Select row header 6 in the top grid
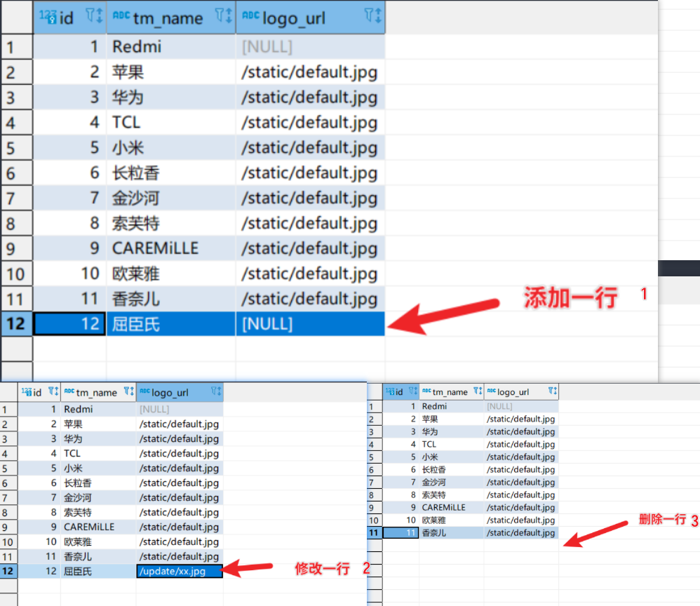 pos(17,173)
